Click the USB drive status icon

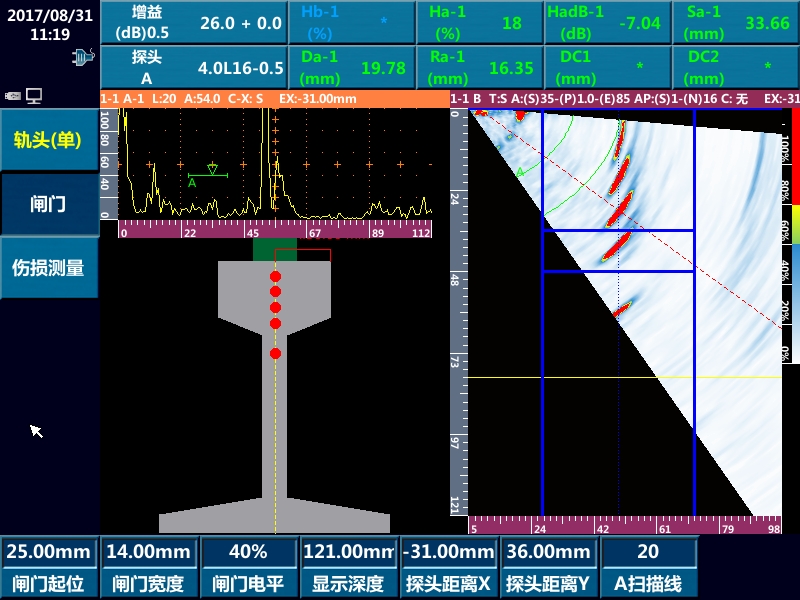click(13, 96)
